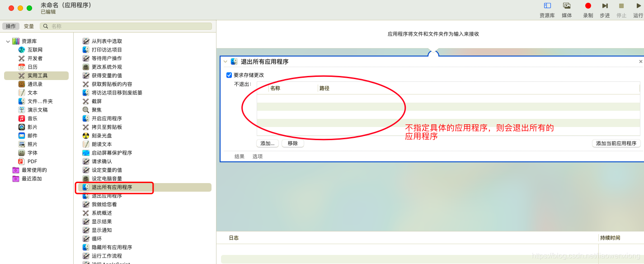Collapse the 资源库 group in sidebar
This screenshot has height=264, width=644.
click(8, 41)
